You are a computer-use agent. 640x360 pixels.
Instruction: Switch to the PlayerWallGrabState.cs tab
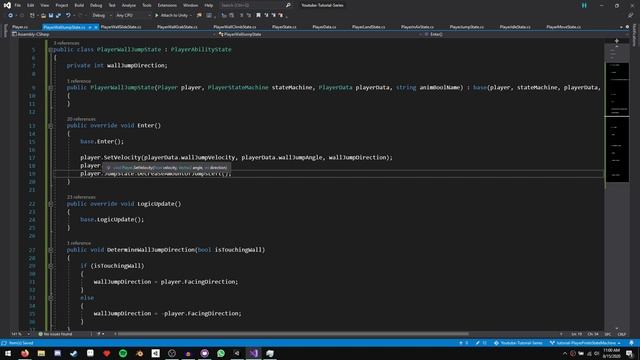[x=177, y=27]
